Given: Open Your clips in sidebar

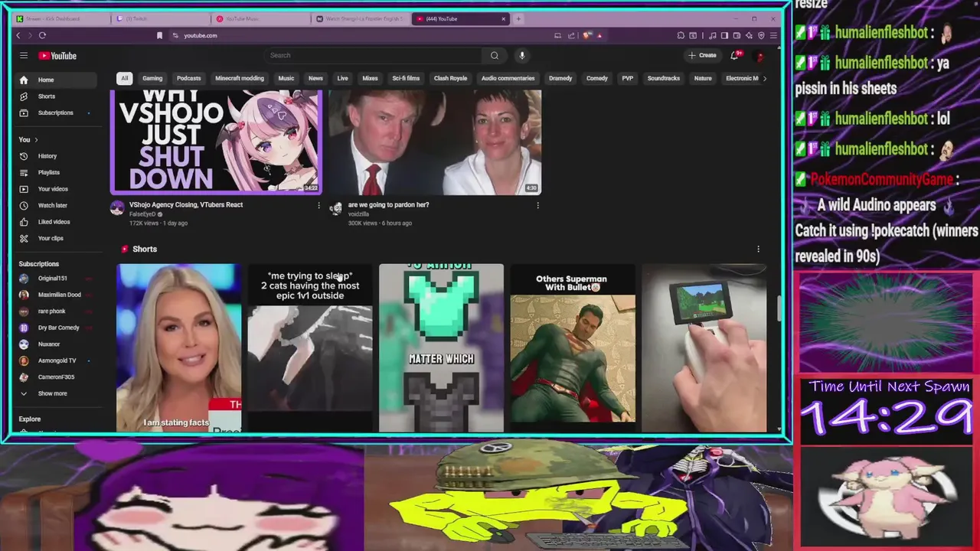Looking at the screenshot, I should 57,238.
